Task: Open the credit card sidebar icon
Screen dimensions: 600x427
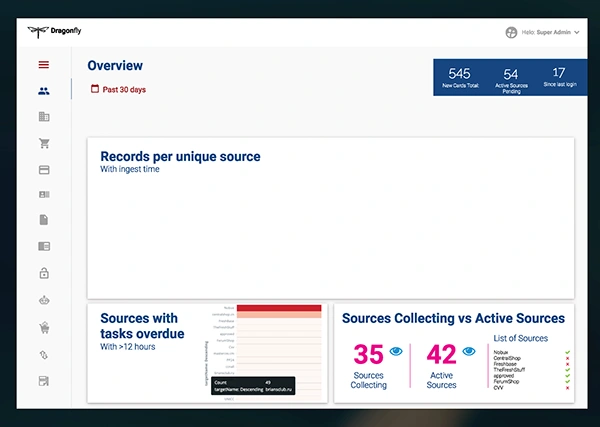Action: coord(44,170)
